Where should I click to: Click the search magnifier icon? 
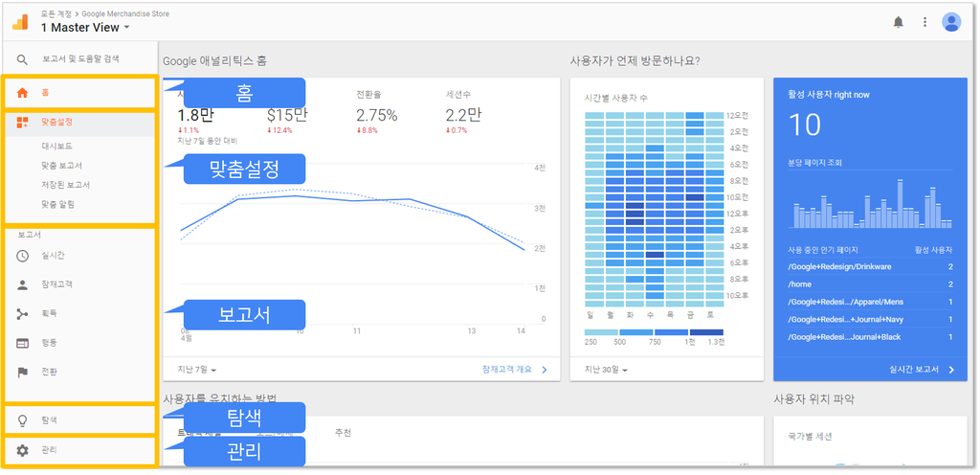22,60
